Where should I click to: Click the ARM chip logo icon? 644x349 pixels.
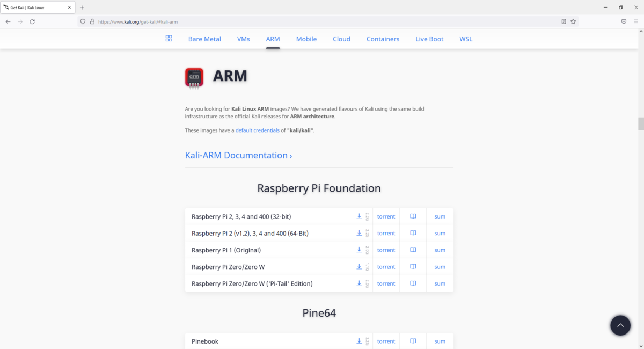pyautogui.click(x=194, y=77)
